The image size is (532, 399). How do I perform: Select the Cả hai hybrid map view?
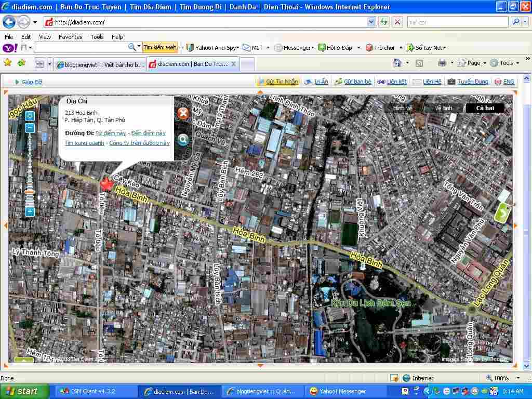pos(485,108)
